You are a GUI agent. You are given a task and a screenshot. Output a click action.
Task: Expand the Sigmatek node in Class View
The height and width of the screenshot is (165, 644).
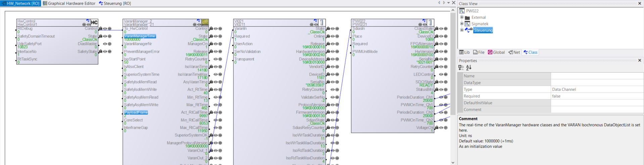462,24
